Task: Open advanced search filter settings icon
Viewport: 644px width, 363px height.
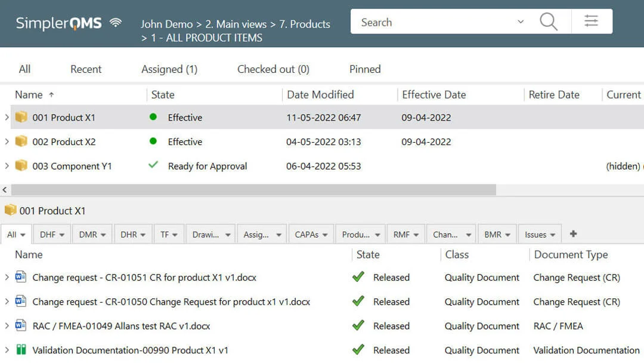Action: point(591,21)
